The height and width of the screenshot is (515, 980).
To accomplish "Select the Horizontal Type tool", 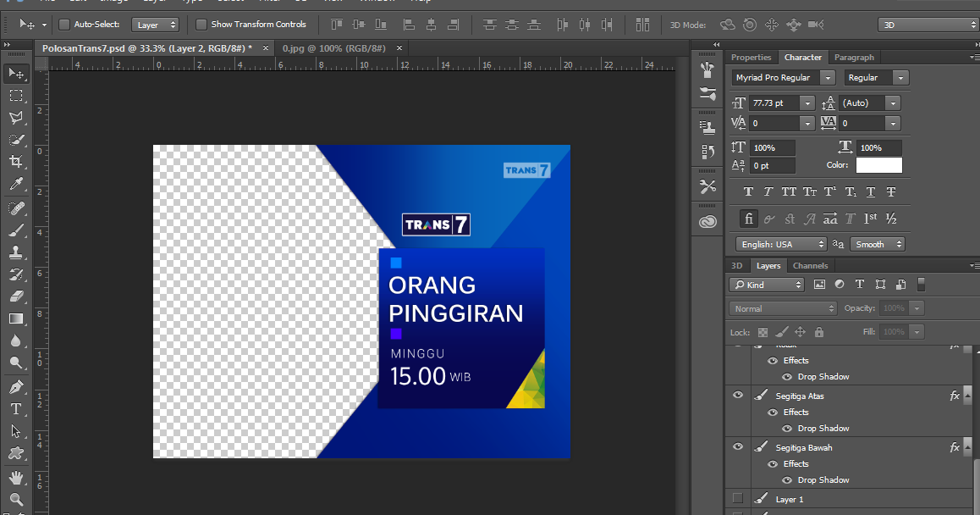I will pyautogui.click(x=16, y=408).
